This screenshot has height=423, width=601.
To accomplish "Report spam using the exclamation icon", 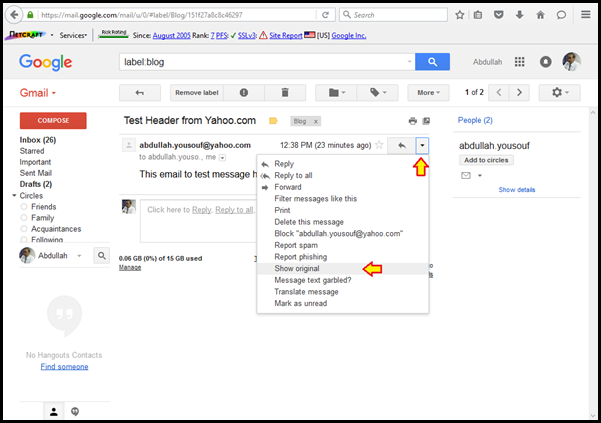I will [x=244, y=93].
